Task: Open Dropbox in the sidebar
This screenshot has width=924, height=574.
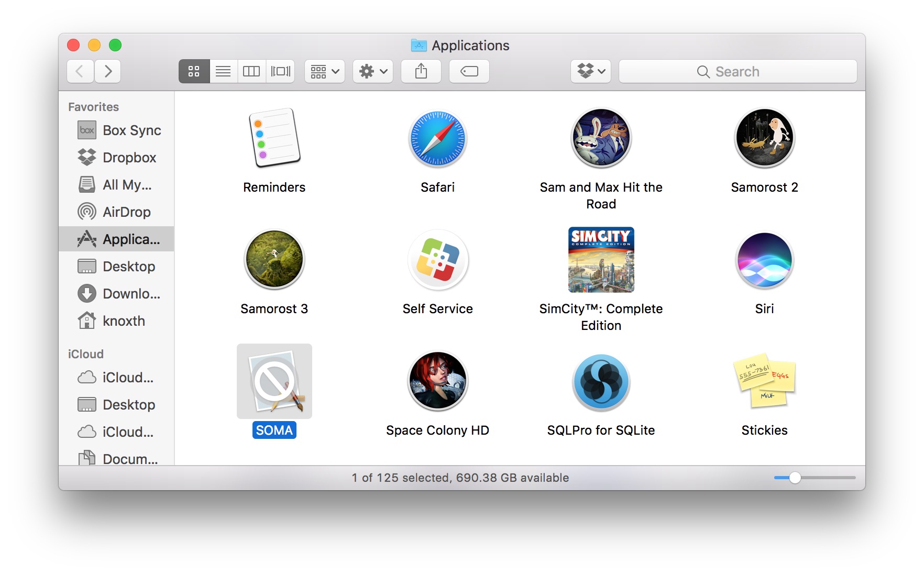Action: 116,158
